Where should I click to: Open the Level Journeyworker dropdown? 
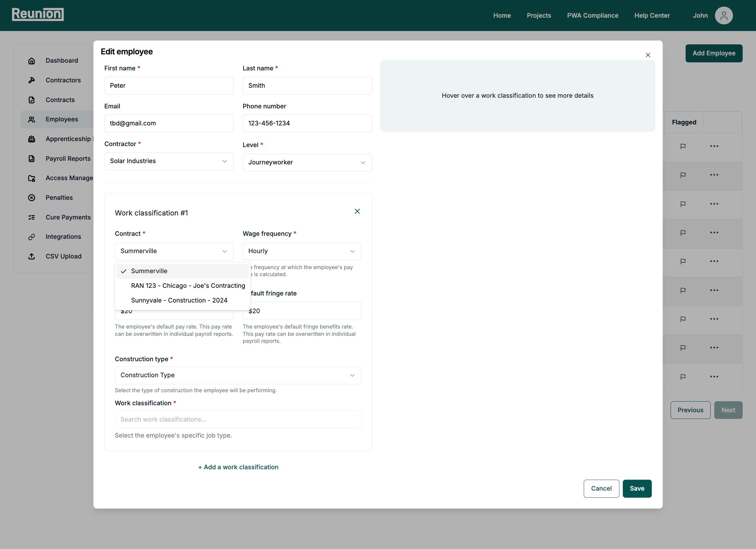[307, 162]
